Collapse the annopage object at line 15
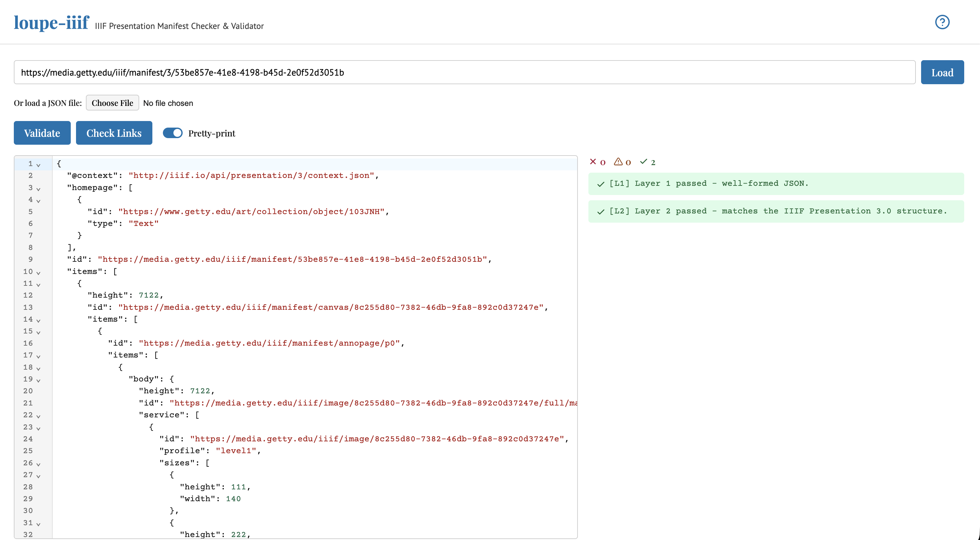The height and width of the screenshot is (540, 980). pos(39,332)
